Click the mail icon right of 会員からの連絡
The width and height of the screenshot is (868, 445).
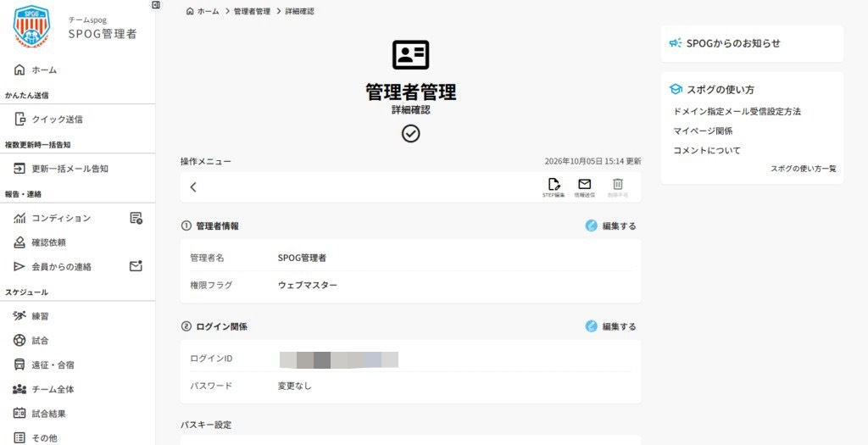coord(136,266)
